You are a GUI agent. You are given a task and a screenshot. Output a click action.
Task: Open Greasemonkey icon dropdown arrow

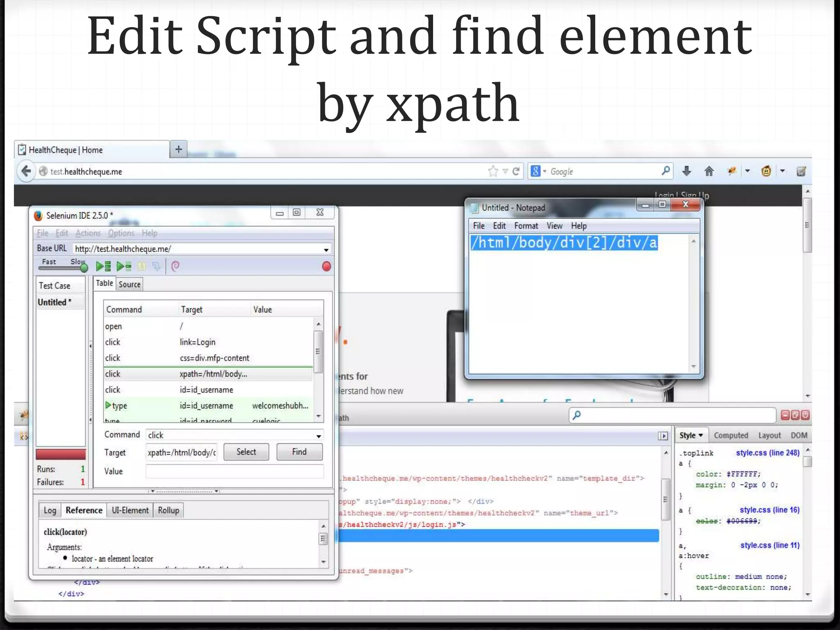[783, 171]
